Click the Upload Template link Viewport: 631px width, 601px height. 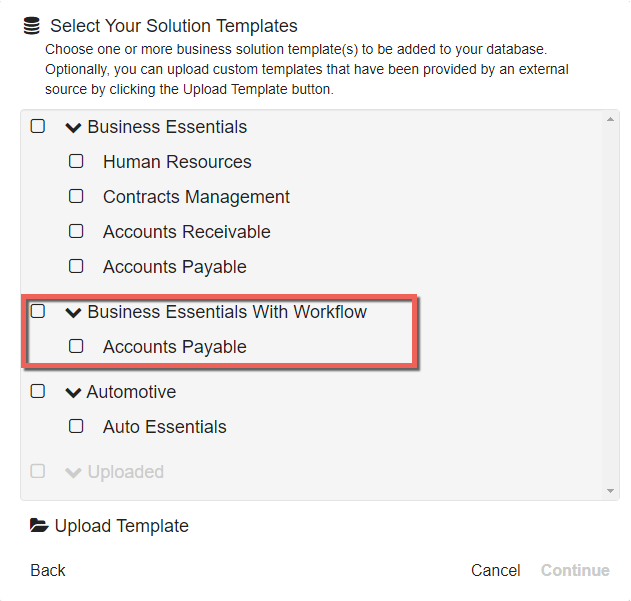[x=121, y=526]
